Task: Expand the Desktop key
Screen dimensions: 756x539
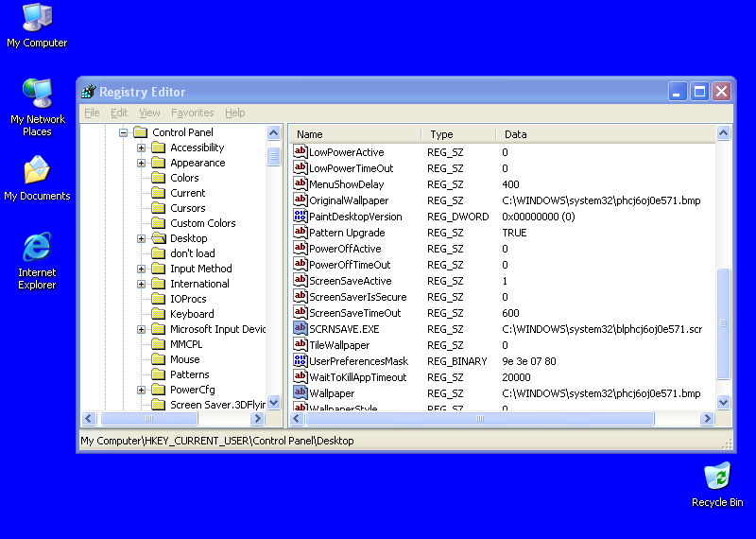Action: tap(141, 238)
